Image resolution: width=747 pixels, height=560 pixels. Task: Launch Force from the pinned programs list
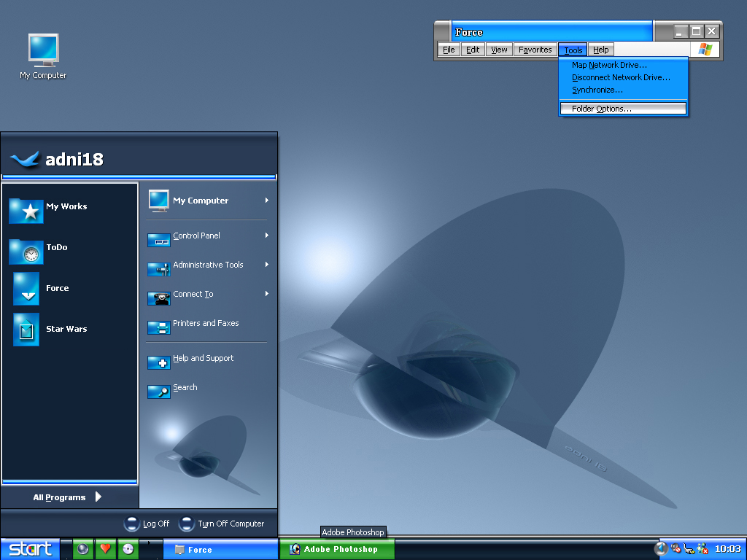(x=57, y=288)
